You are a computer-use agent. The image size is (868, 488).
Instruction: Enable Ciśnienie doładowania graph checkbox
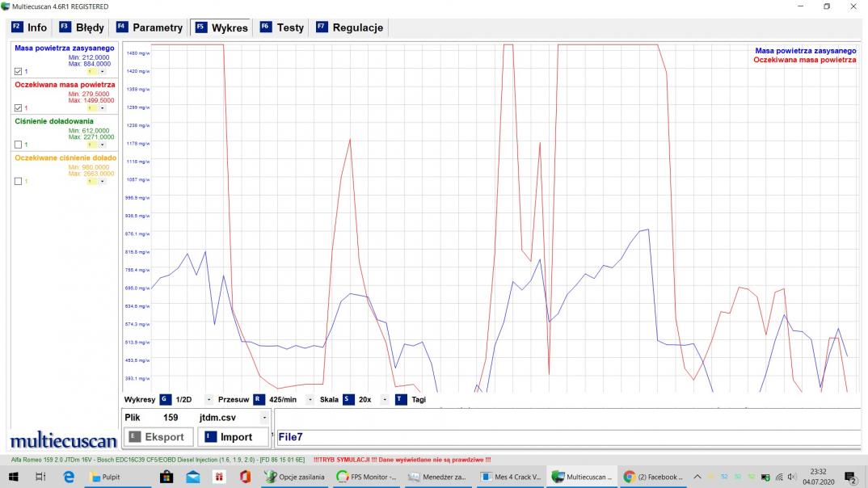coord(19,145)
